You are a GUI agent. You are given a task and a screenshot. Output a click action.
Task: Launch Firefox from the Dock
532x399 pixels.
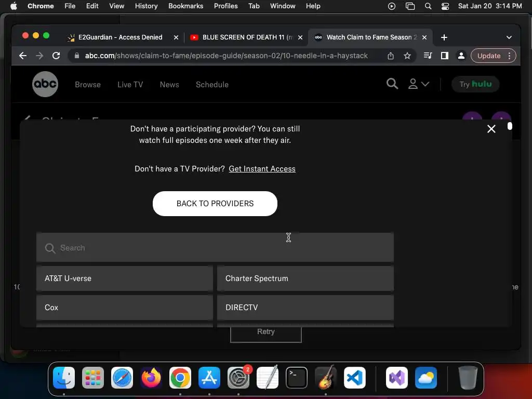click(151, 377)
